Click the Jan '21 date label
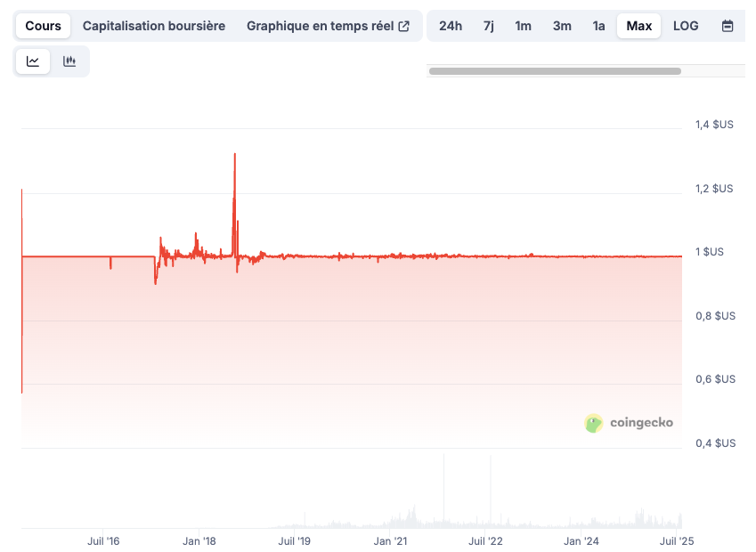 390,541
